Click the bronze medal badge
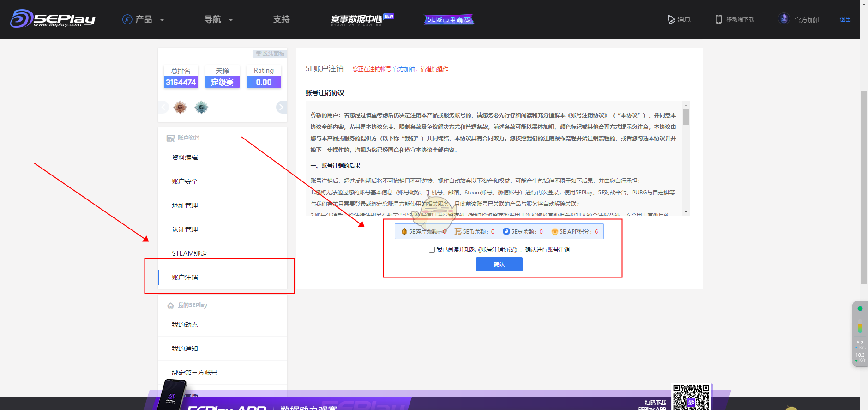This screenshot has height=410, width=868. pos(180,108)
